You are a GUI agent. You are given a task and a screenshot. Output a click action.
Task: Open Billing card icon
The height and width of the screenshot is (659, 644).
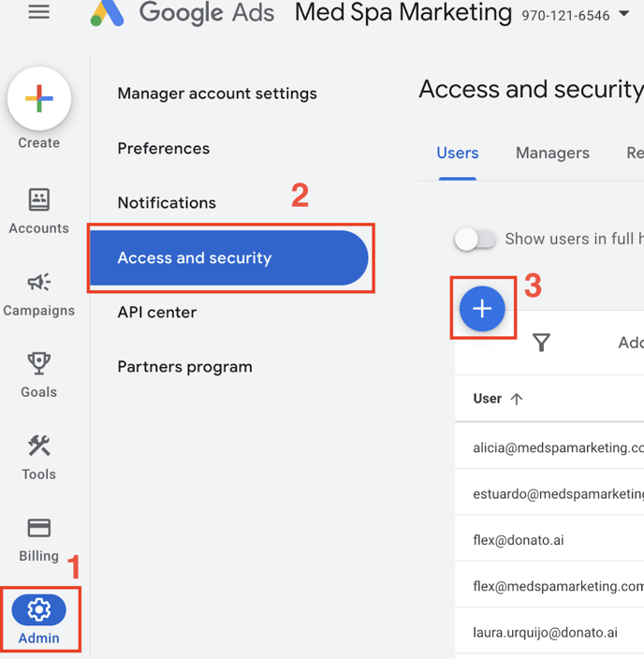(x=39, y=528)
